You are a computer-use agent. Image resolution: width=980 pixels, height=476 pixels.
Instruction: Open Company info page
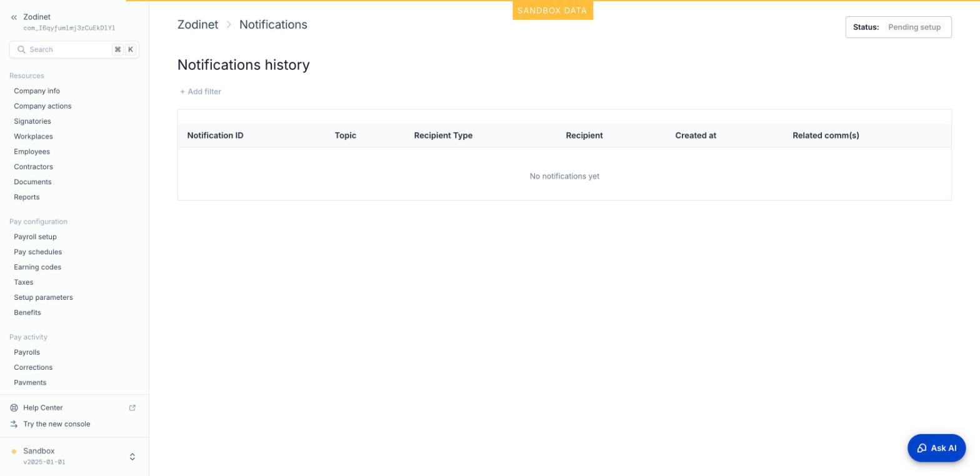[37, 91]
